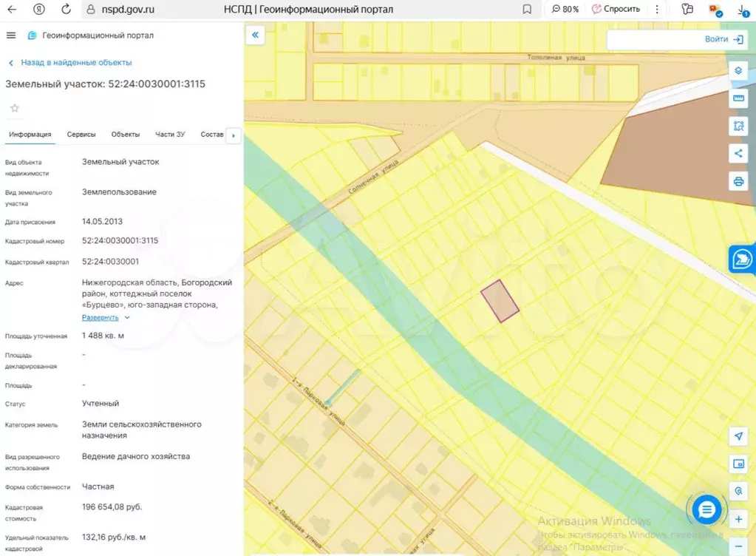Open the Объекты tab
Image resolution: width=756 pixels, height=556 pixels.
tap(126, 135)
